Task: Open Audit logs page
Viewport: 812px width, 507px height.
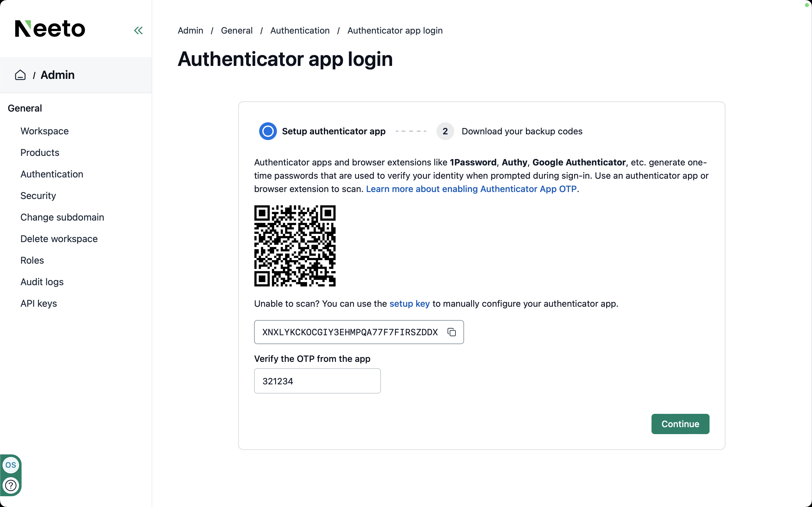Action: 42,282
